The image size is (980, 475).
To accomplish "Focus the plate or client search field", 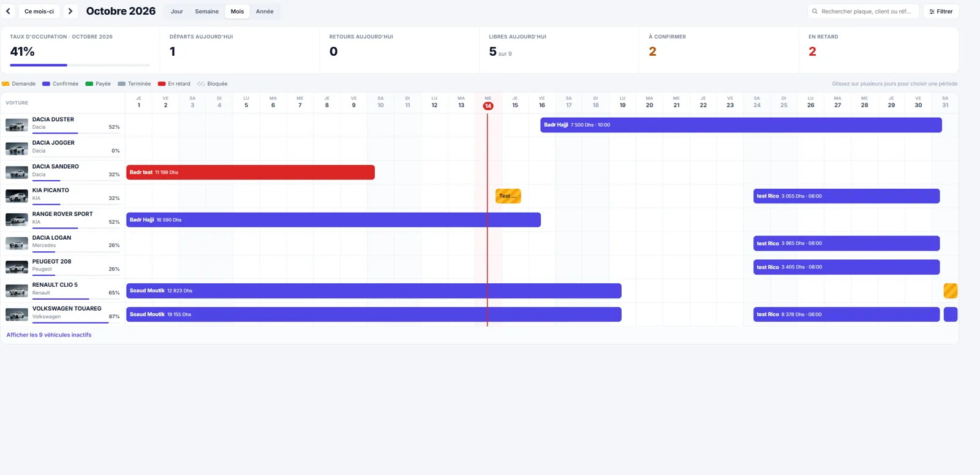I will click(864, 12).
